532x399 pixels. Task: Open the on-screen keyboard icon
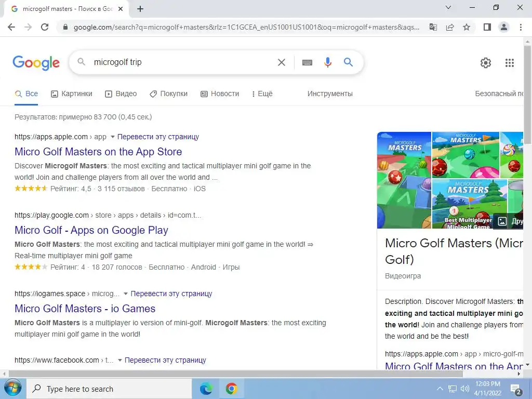pyautogui.click(x=307, y=62)
